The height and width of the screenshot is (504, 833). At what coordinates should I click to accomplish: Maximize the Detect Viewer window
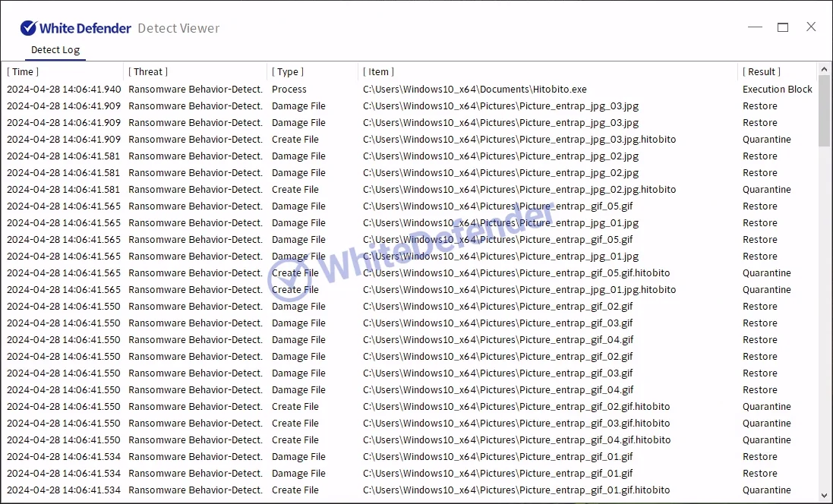[783, 27]
